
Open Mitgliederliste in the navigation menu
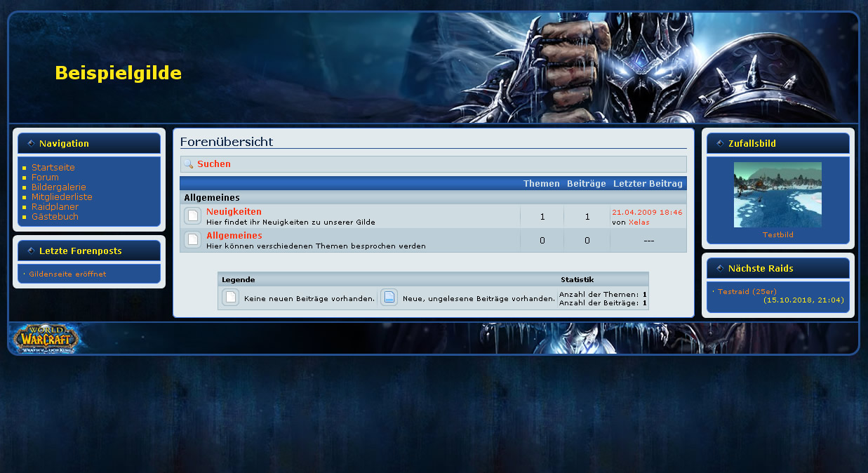(62, 197)
